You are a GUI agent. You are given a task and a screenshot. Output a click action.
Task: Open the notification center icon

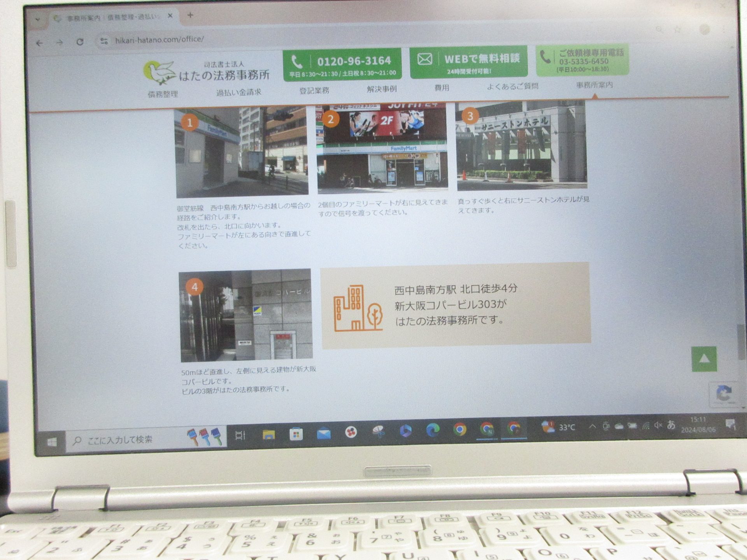[730, 424]
